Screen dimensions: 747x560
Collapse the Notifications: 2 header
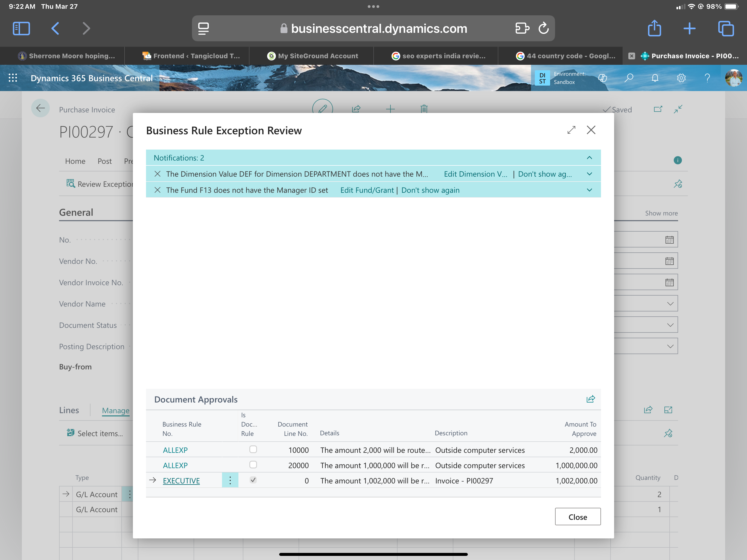click(x=589, y=158)
